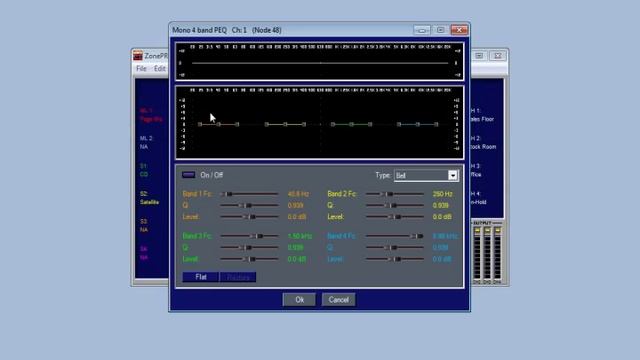Click the PEQ window title Mono 4 band PEQ

coord(199,30)
